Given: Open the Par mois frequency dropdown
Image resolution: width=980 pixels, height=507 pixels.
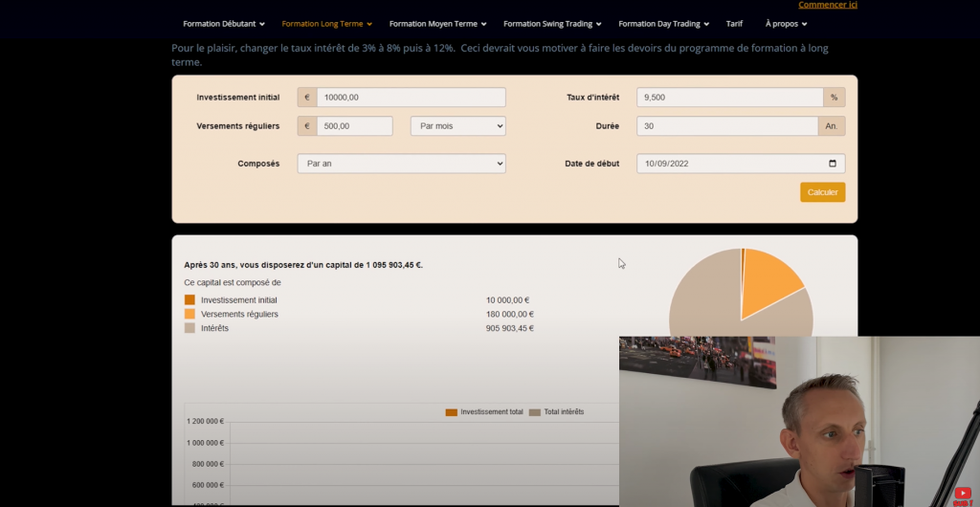Looking at the screenshot, I should 457,126.
